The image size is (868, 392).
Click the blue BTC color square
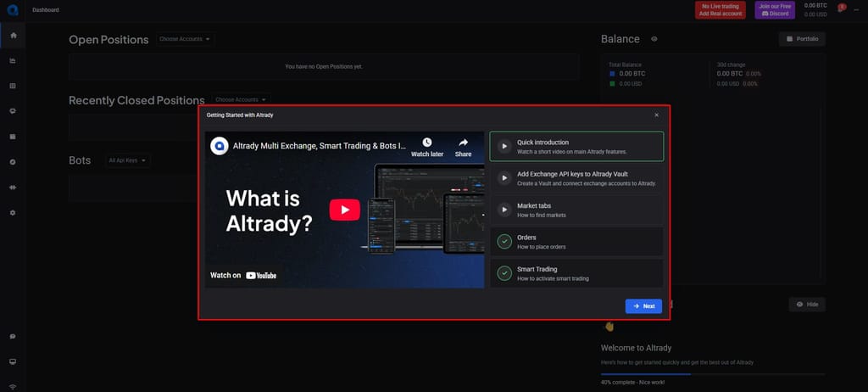[612, 73]
